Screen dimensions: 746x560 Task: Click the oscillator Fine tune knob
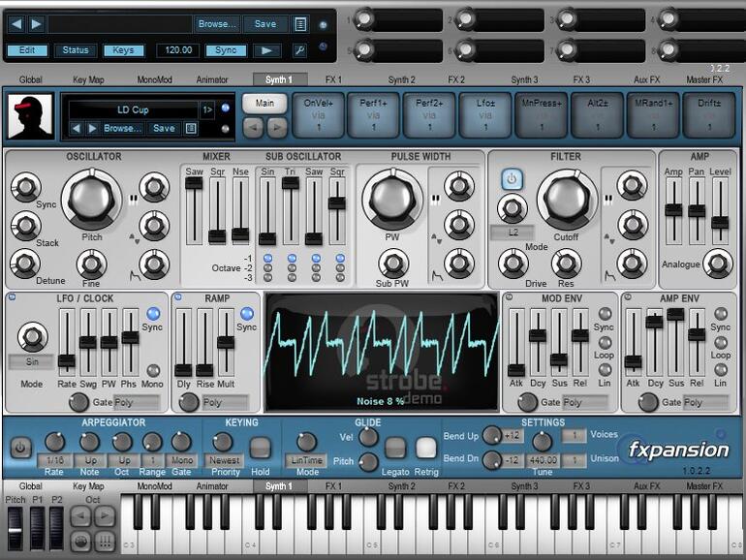tap(92, 264)
